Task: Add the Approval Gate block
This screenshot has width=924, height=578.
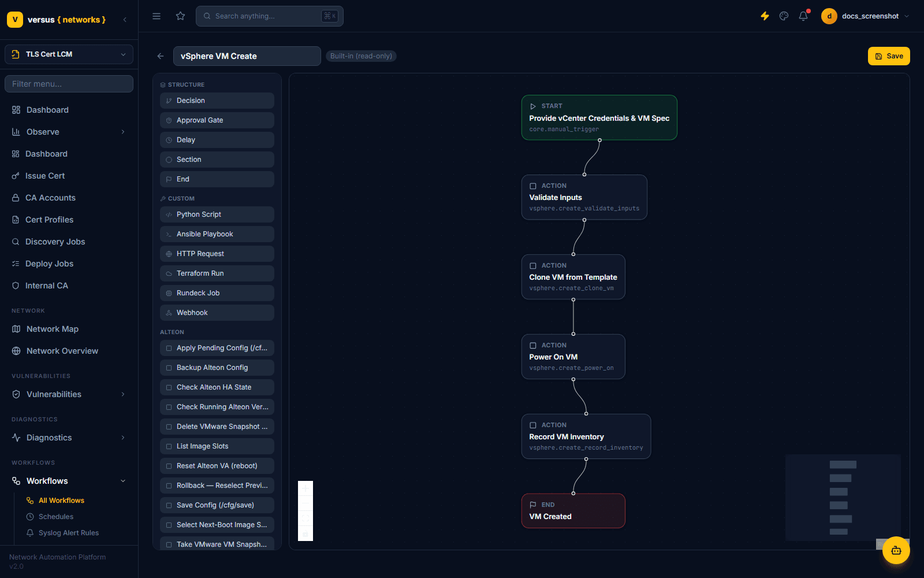Action: point(217,120)
